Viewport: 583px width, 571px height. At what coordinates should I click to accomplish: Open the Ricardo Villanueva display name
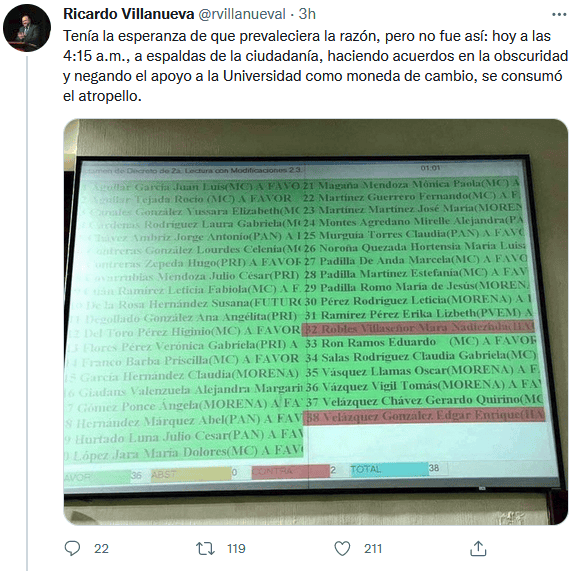click(129, 14)
